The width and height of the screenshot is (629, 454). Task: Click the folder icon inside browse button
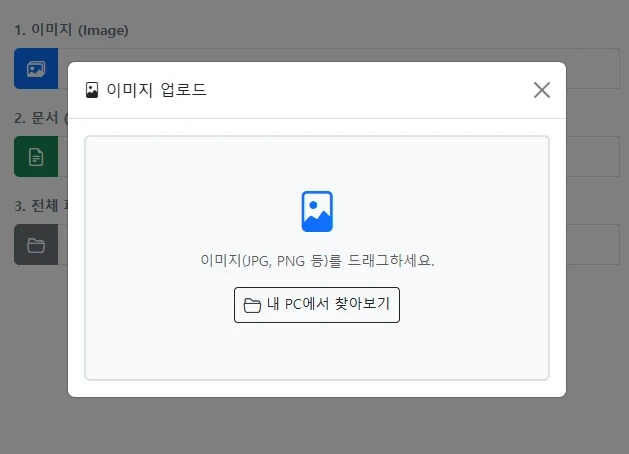pyautogui.click(x=252, y=305)
